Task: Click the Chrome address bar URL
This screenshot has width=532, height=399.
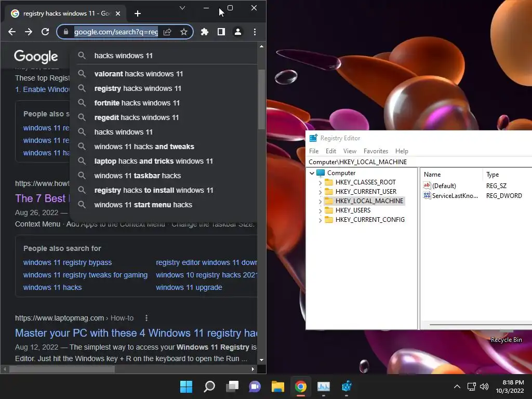Action: (116, 32)
